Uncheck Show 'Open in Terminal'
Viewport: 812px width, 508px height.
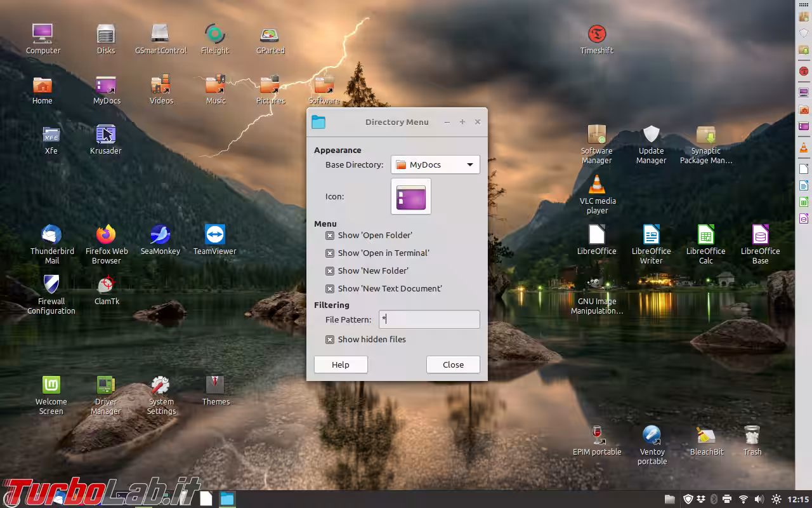point(330,253)
